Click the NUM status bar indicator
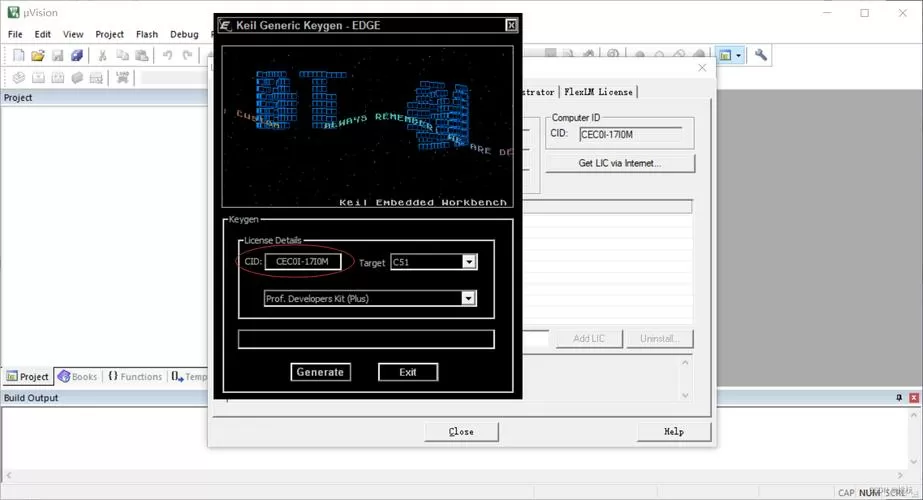The height and width of the screenshot is (500, 923). (870, 493)
